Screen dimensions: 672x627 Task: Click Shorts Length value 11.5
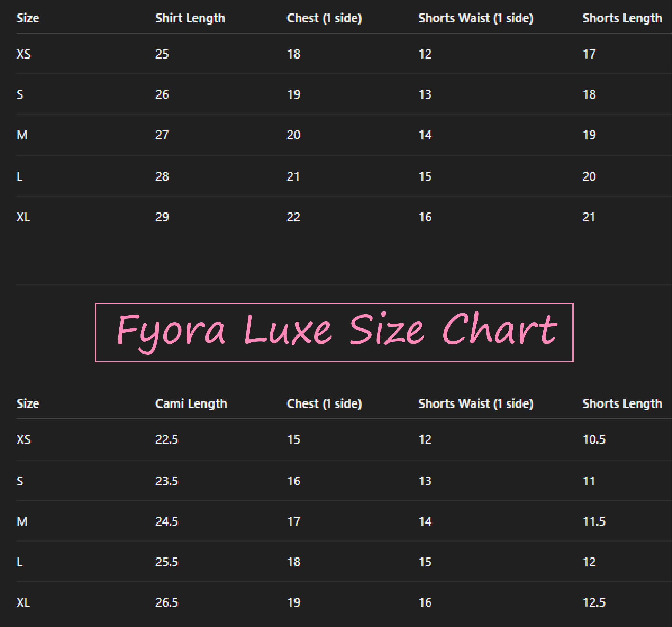pos(594,522)
